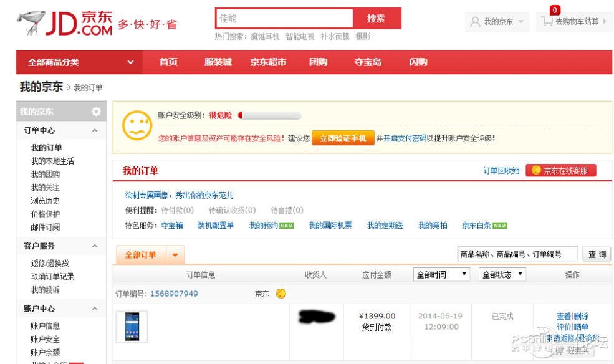This screenshot has width=614, height=364.
Task: Click the 查询 order search button
Action: (597, 254)
